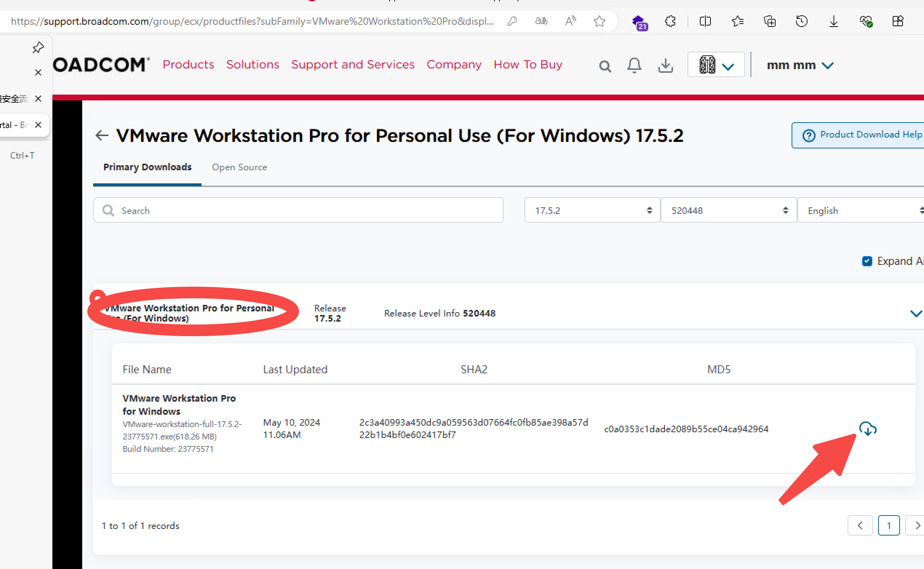
Task: Click the Ctrl+T new tab hint
Action: click(x=22, y=155)
